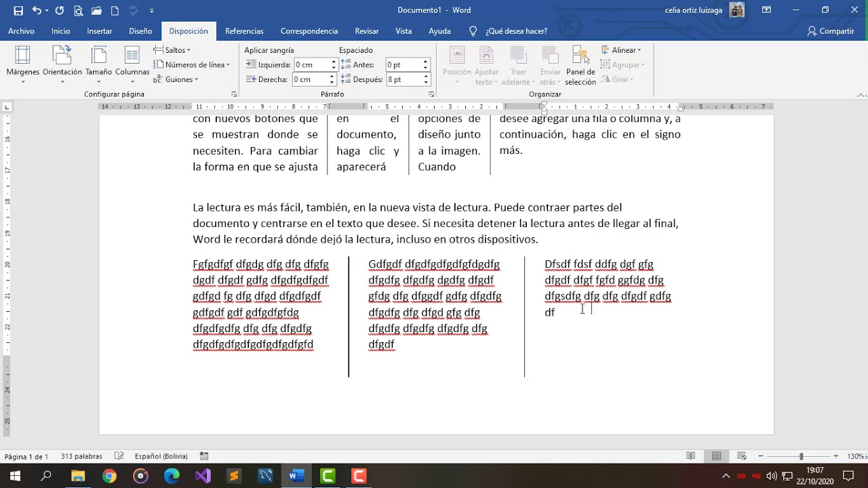The height and width of the screenshot is (488, 868).
Task: Click the Compartir share button
Action: (831, 31)
